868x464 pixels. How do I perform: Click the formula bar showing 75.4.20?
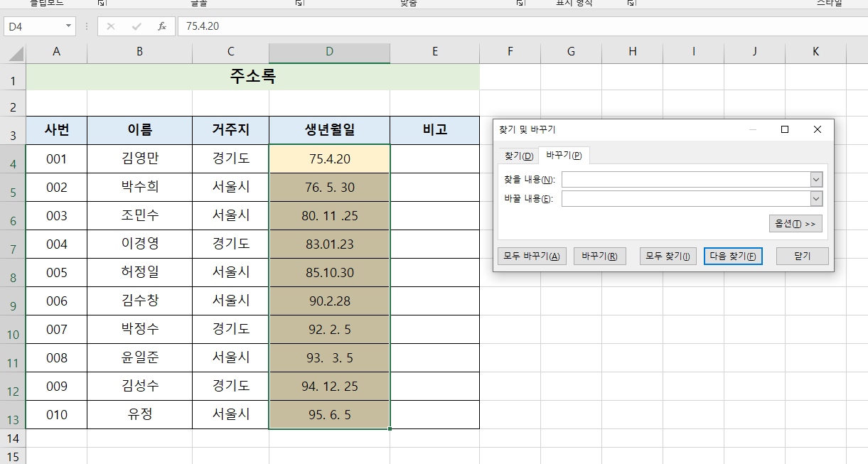pos(523,26)
